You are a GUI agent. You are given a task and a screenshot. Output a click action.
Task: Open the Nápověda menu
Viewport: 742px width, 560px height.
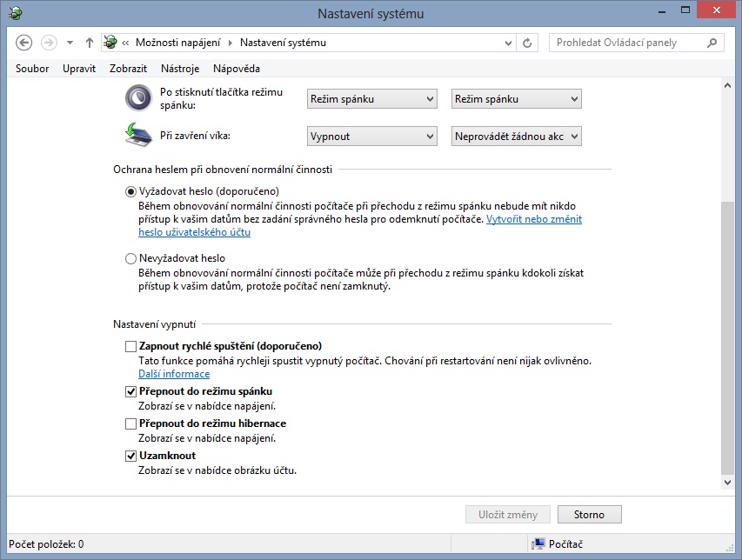point(236,69)
